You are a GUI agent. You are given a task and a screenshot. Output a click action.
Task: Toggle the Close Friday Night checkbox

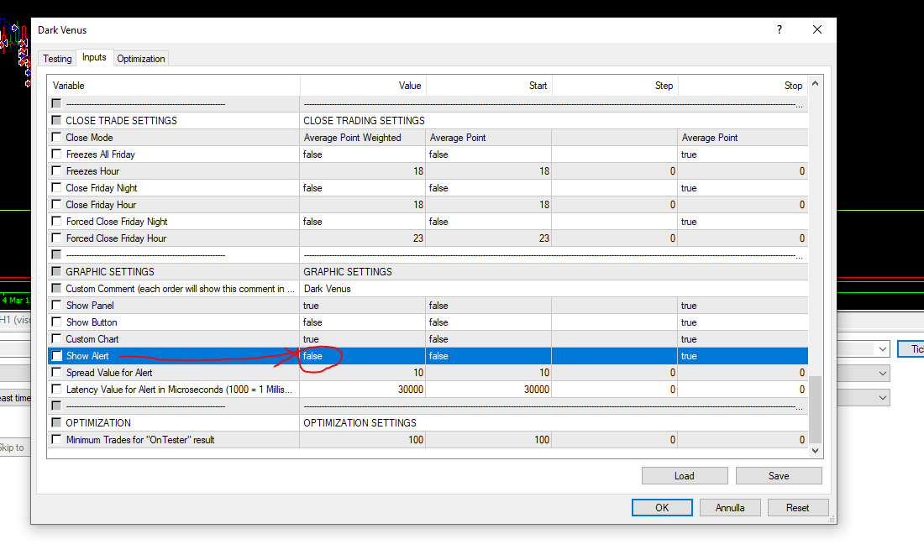tap(56, 187)
